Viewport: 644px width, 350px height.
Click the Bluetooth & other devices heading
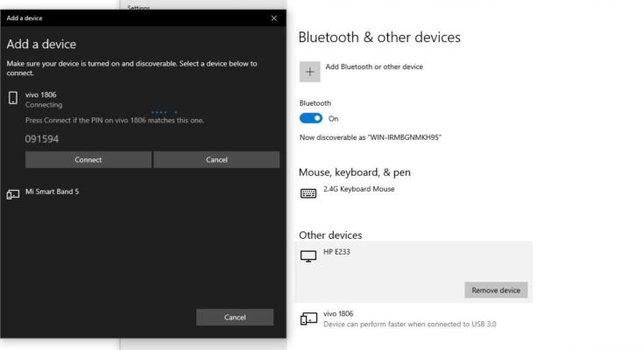[x=379, y=38]
